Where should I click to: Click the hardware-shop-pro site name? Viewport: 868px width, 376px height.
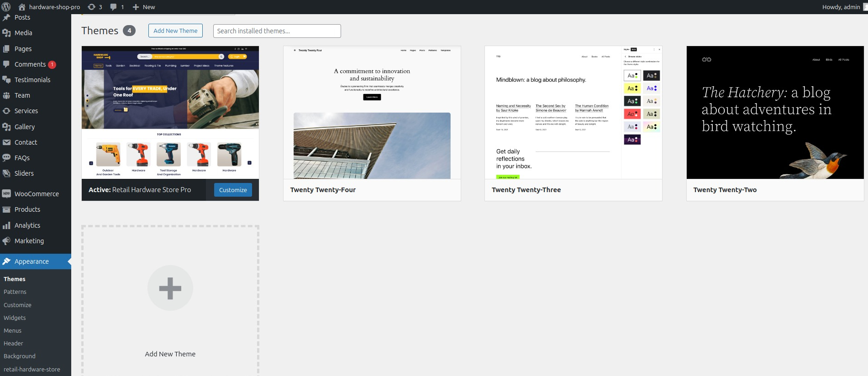(x=54, y=7)
